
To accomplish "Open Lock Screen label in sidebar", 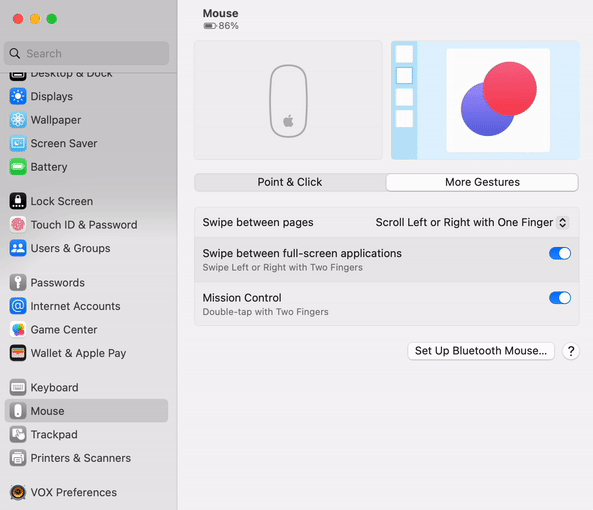I will tap(62, 201).
